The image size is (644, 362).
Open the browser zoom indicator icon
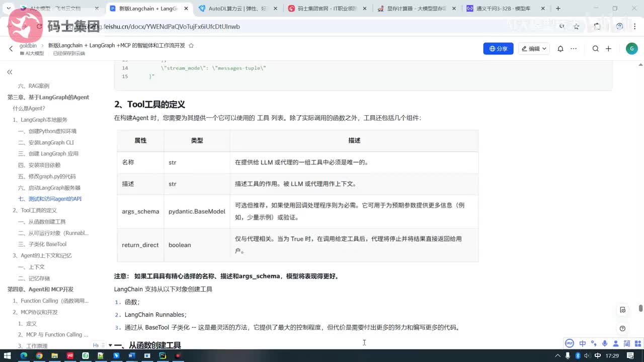562,27
